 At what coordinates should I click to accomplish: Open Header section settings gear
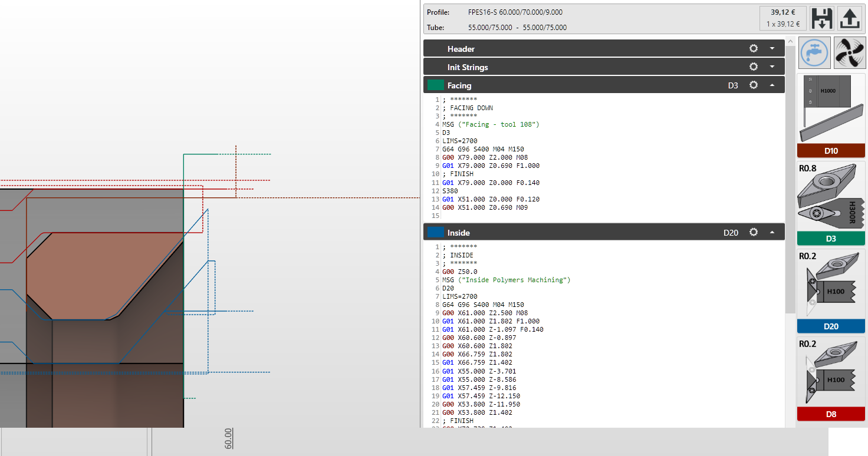[x=753, y=49]
